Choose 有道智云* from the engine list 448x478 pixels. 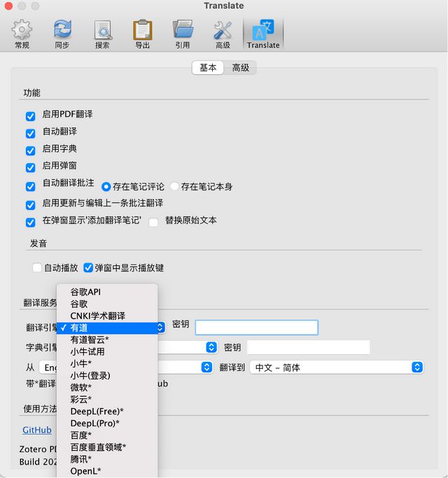click(x=107, y=339)
